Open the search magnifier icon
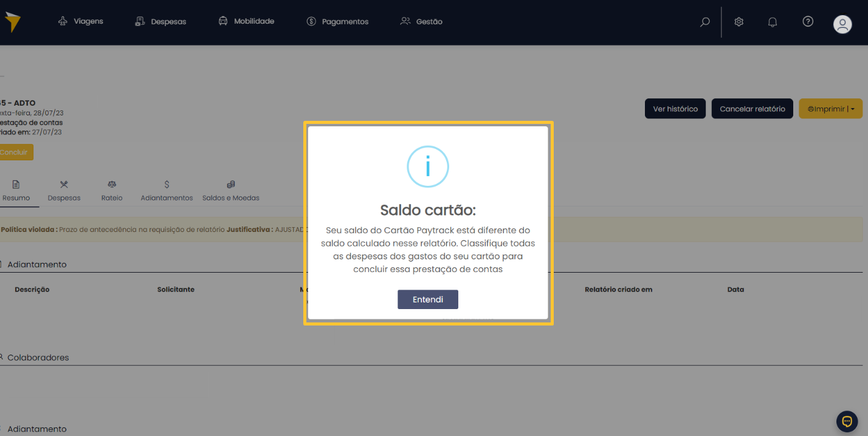 coord(704,22)
